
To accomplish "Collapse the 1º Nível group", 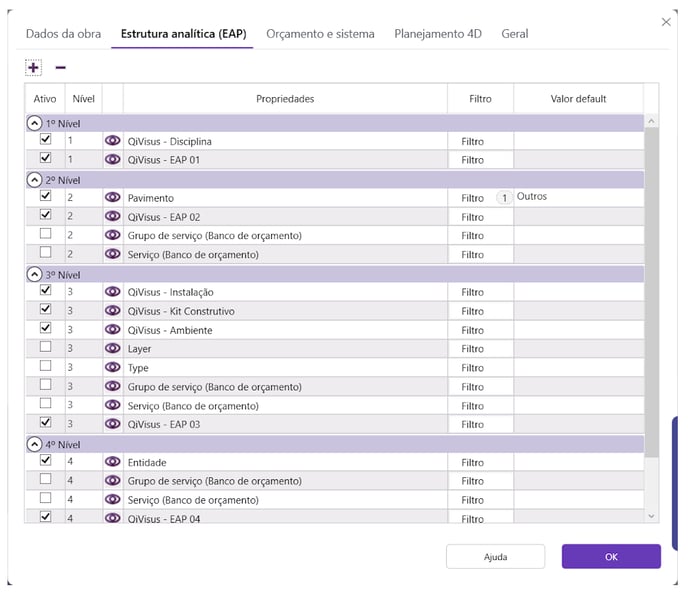I will 35,123.
